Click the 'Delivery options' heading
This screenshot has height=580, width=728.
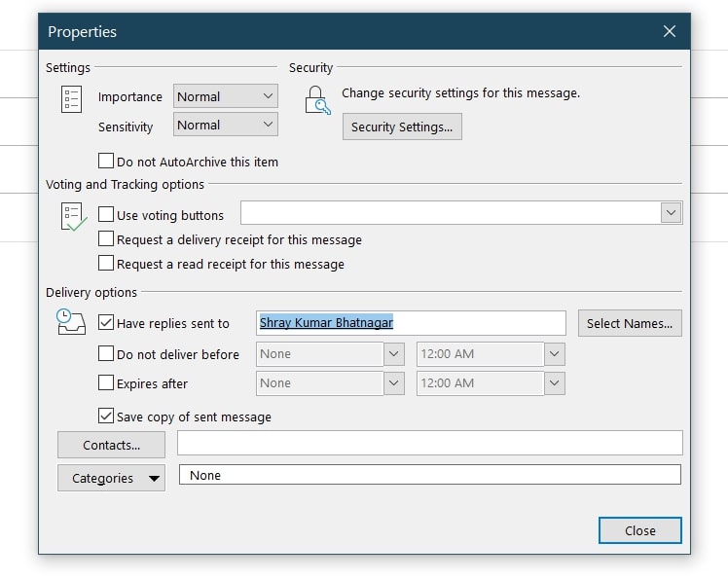[x=91, y=293]
